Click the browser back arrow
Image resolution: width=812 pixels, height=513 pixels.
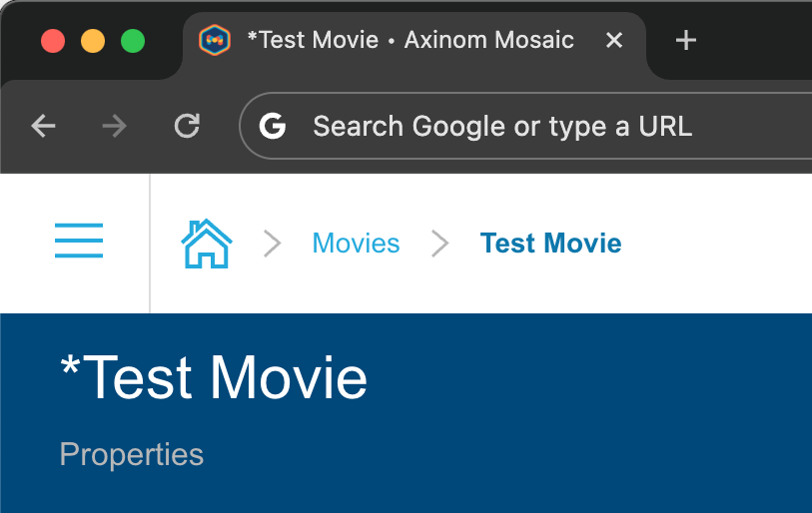[43, 126]
